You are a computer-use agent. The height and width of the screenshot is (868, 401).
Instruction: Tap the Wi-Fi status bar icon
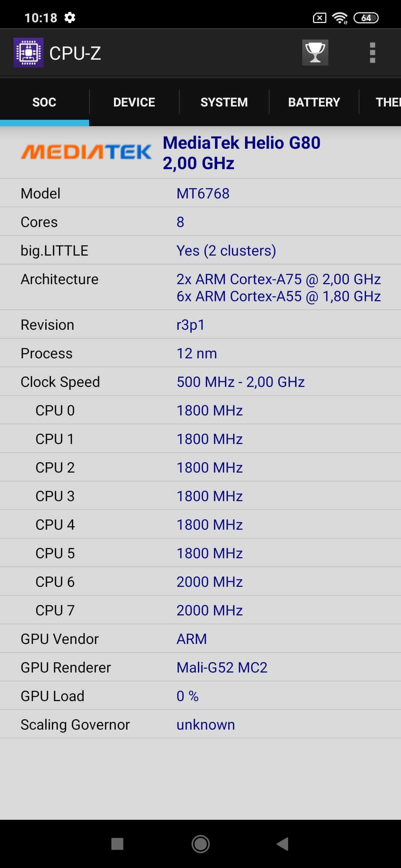click(340, 18)
